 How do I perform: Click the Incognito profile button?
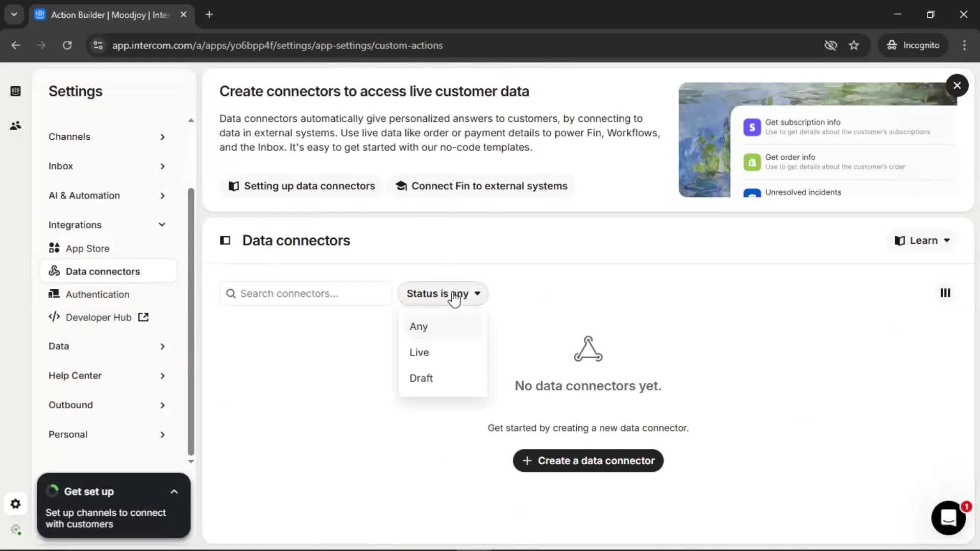913,45
